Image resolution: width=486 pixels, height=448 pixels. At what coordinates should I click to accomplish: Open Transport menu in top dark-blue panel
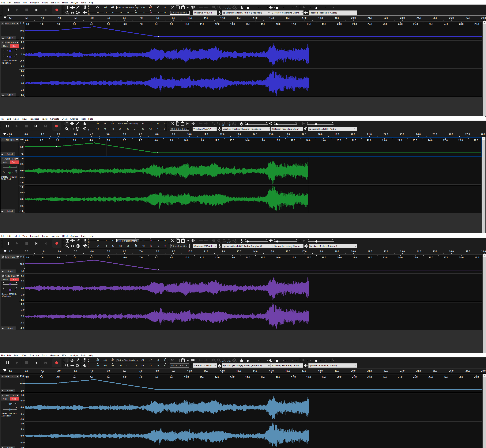click(34, 3)
